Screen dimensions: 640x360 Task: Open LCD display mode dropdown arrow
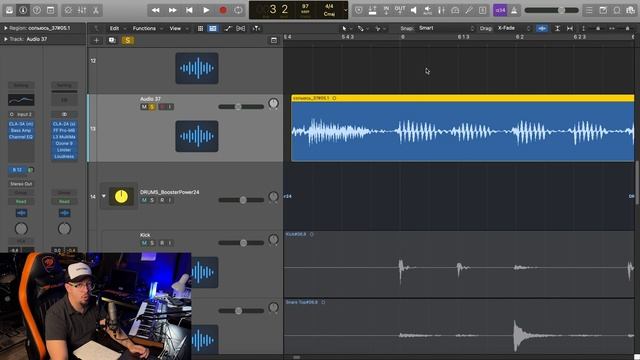[345, 11]
